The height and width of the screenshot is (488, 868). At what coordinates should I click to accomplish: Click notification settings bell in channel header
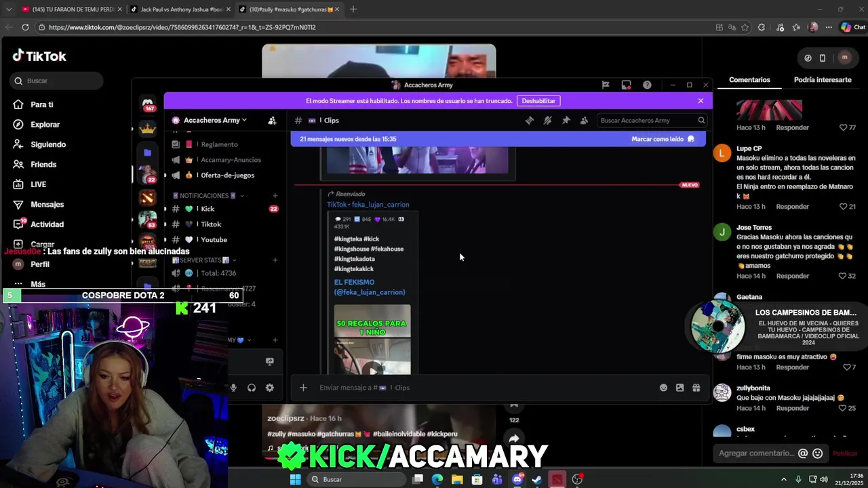[548, 120]
